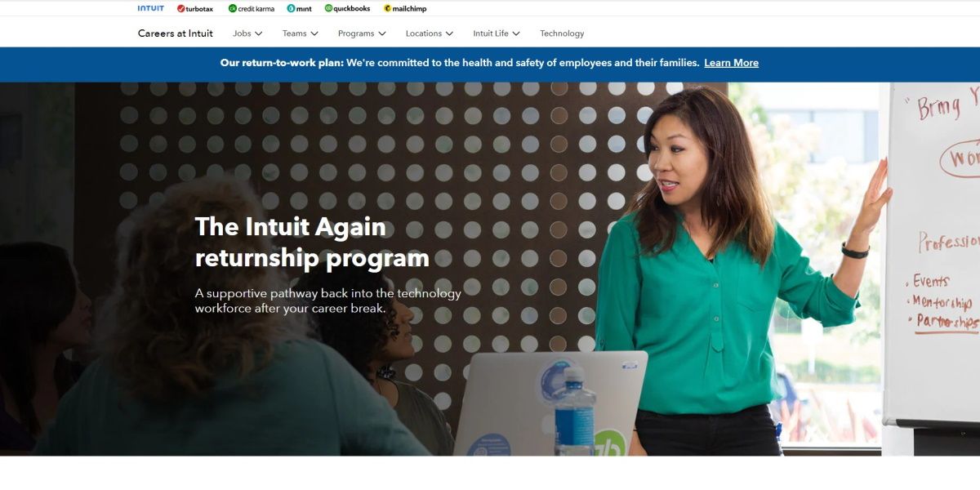Expand the Teams dropdown chevron

(314, 33)
